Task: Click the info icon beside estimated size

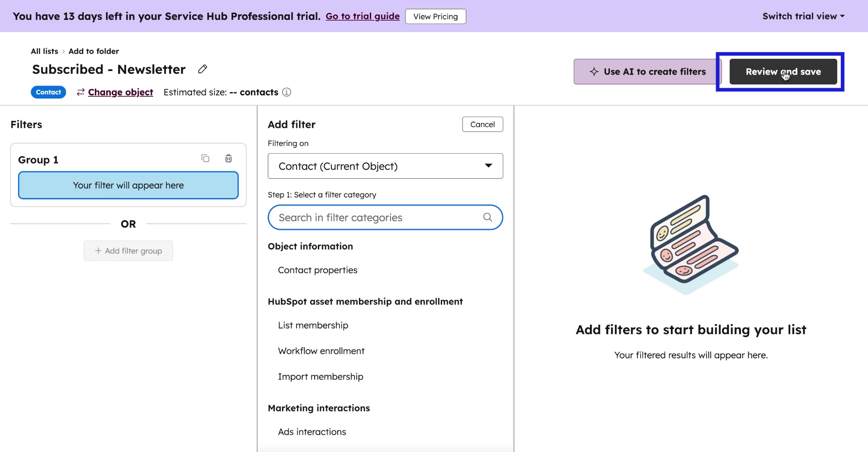Action: click(x=287, y=92)
